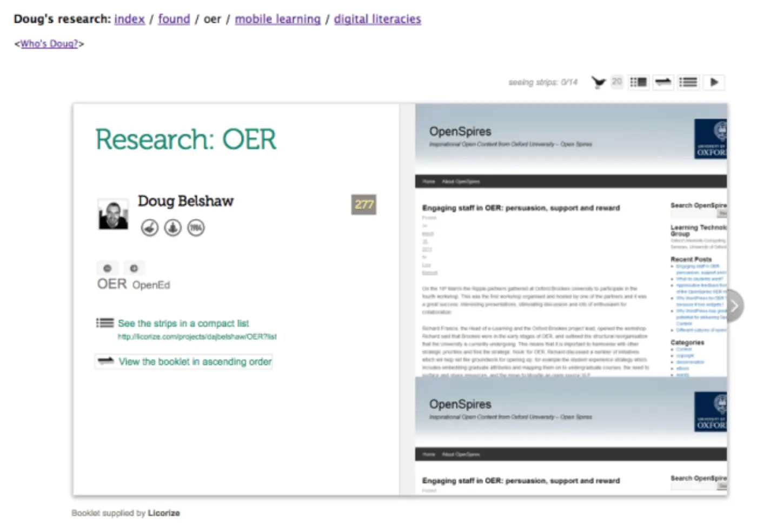Open the Licorize link in the footer

164,513
